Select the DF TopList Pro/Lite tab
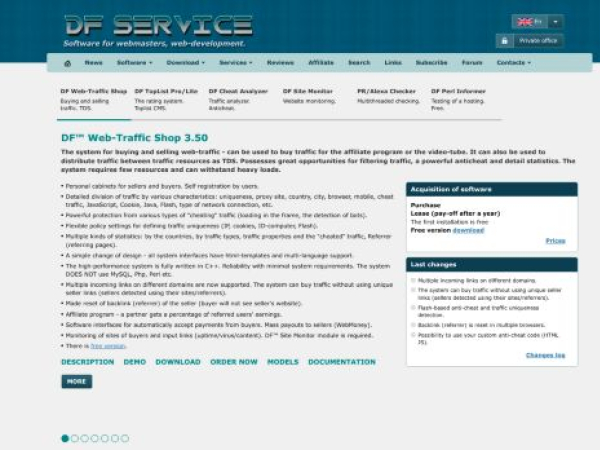 click(166, 99)
